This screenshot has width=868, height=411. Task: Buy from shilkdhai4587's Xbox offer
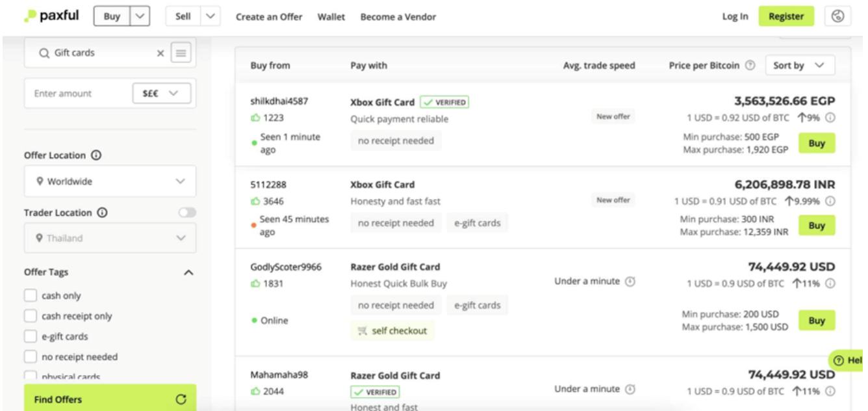[817, 143]
